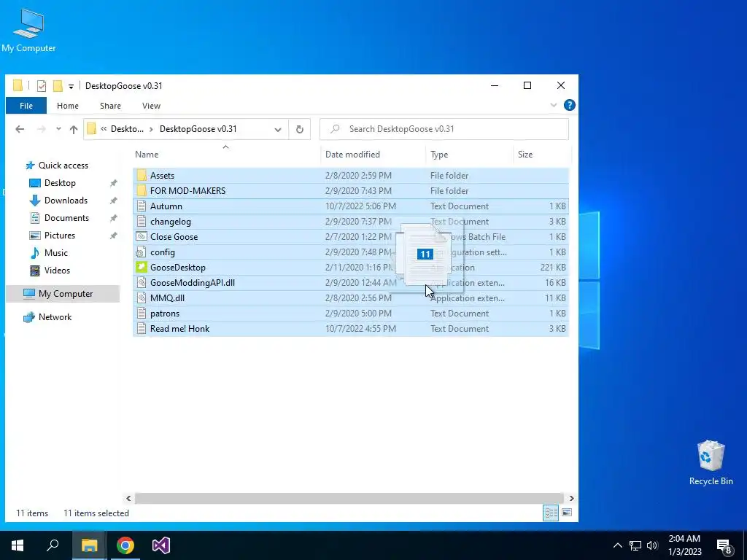The height and width of the screenshot is (560, 747).
Task: Open the address bar history dropdown
Action: (x=278, y=129)
